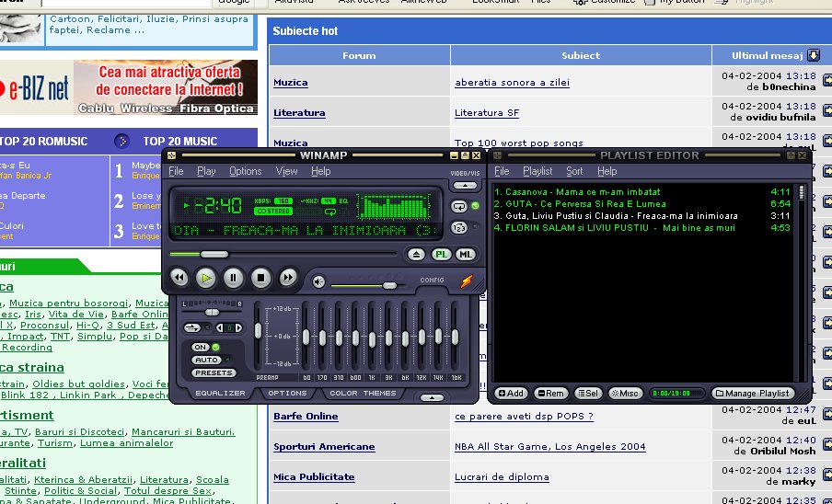Increase crossfade value with right arrow
The height and width of the screenshot is (504, 832).
[238, 328]
